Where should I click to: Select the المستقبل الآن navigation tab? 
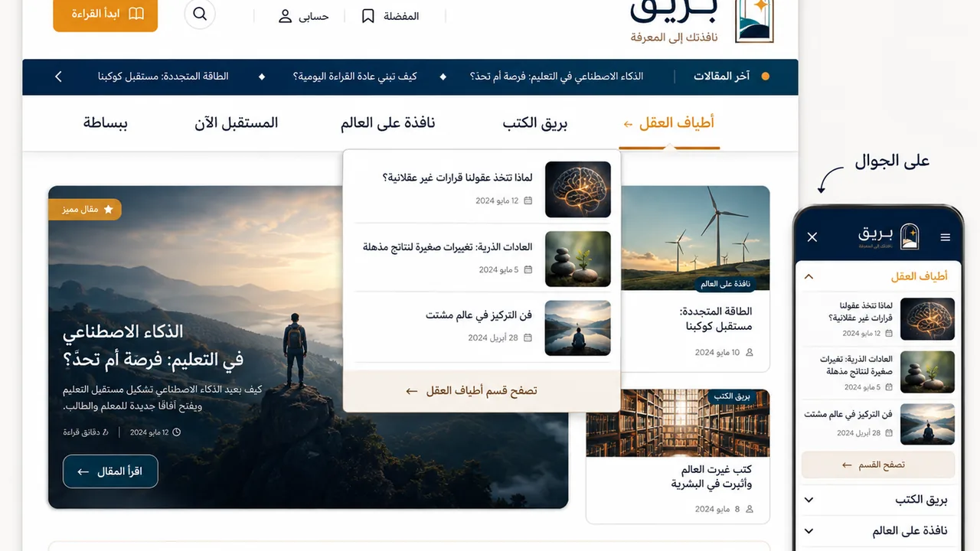click(237, 123)
